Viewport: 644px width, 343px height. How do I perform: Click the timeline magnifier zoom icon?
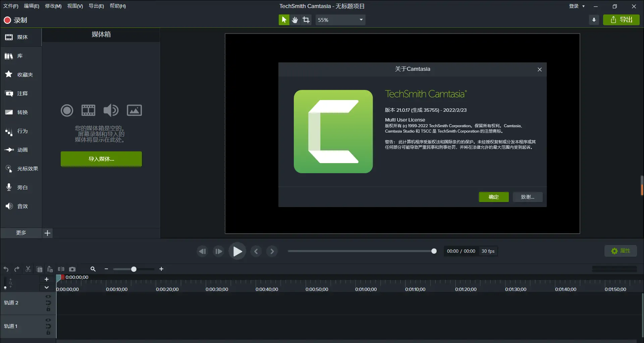(93, 269)
